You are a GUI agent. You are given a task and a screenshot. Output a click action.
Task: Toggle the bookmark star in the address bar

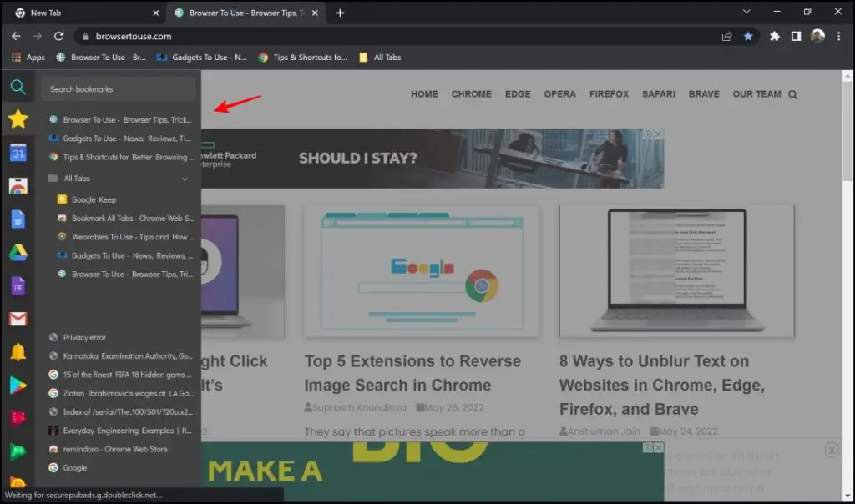tap(748, 36)
